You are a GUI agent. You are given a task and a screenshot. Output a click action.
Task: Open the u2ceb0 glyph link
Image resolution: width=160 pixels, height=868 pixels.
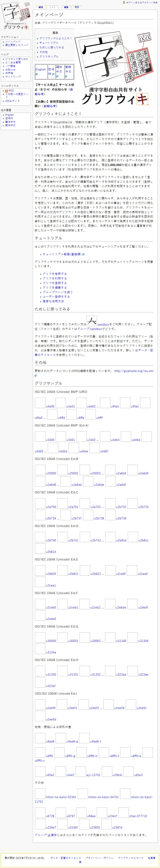pos(51,607)
